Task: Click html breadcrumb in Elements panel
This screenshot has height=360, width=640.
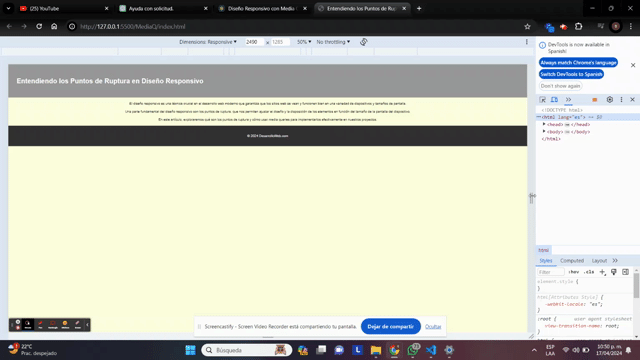Action: 543,250
